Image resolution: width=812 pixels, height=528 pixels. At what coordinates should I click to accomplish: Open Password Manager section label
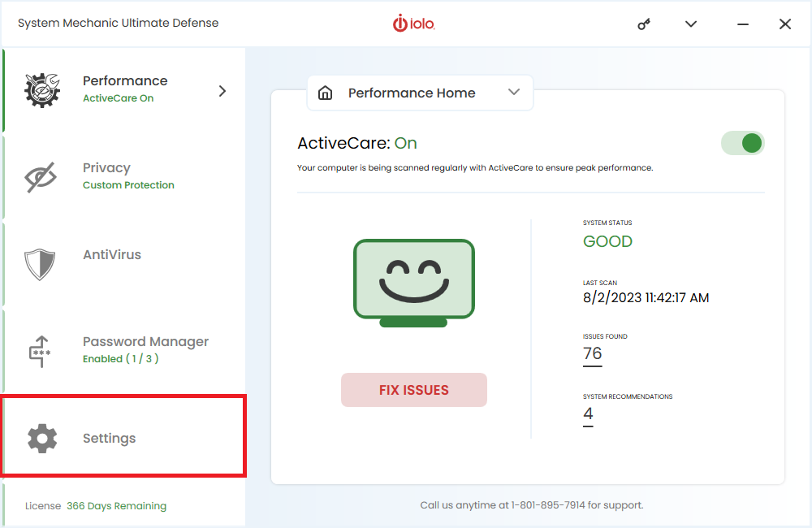coord(145,342)
